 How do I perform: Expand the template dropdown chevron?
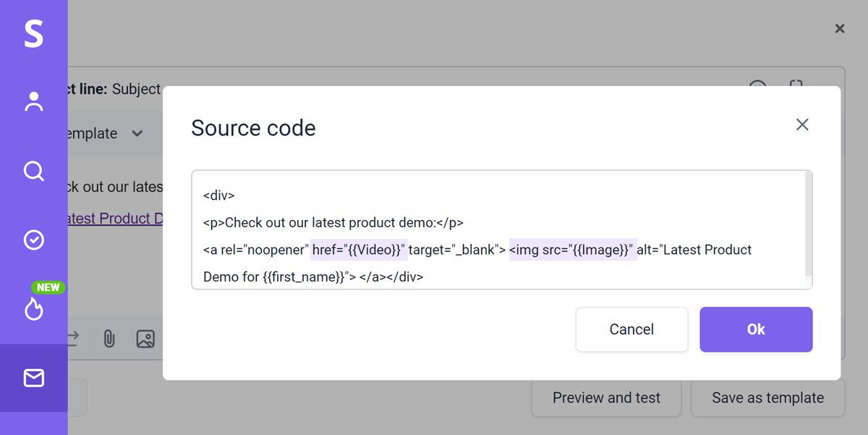pos(137,134)
